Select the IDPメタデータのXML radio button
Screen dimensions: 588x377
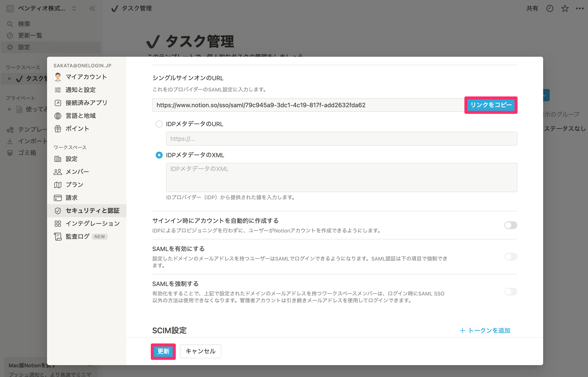tap(159, 155)
